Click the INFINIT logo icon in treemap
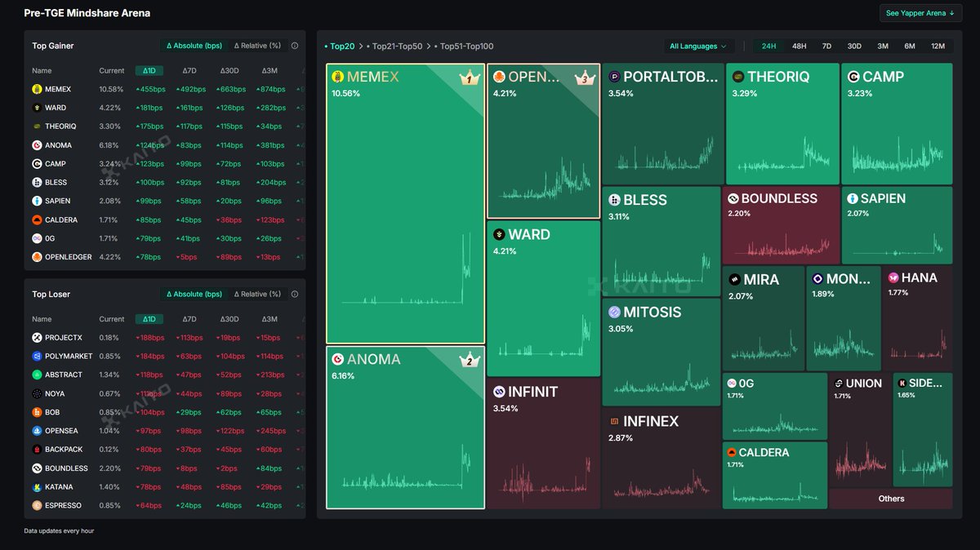This screenshot has width=980, height=550. tap(499, 392)
